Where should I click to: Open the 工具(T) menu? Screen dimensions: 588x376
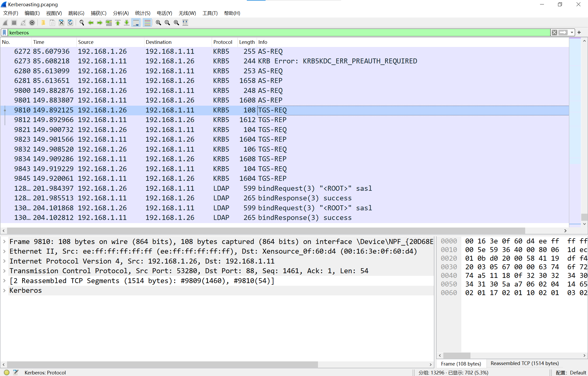coord(210,13)
